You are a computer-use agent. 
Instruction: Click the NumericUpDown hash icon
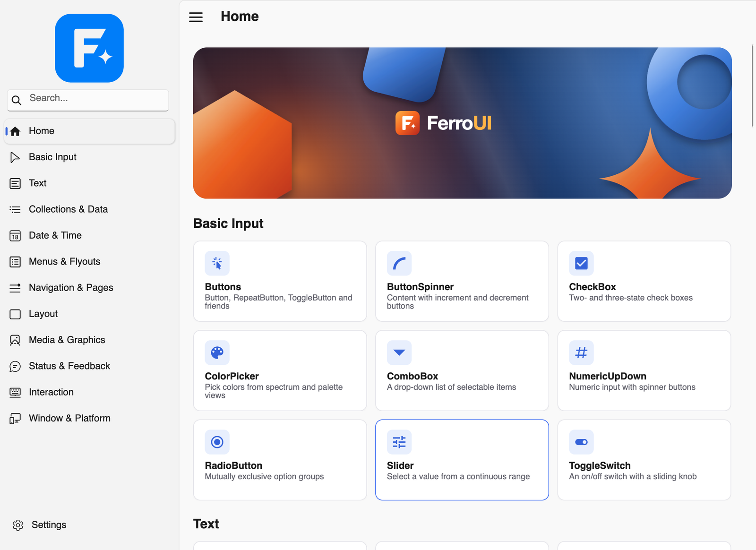[x=581, y=352]
